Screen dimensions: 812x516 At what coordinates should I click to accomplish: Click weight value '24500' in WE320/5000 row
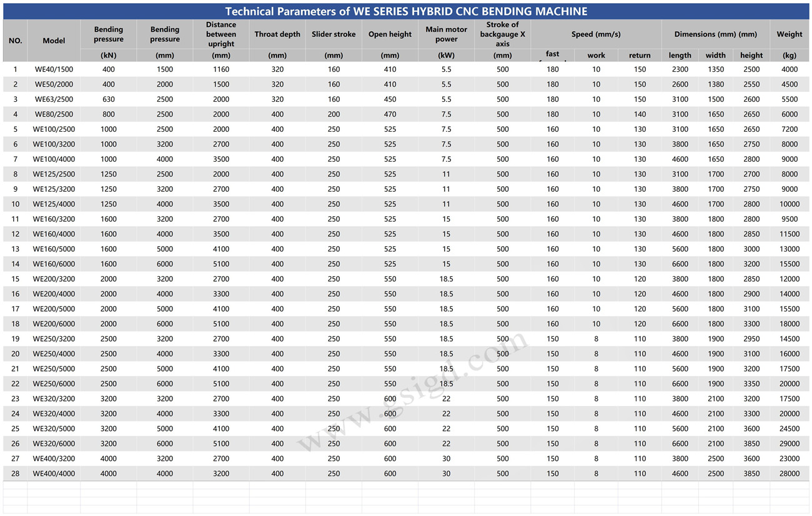click(790, 429)
